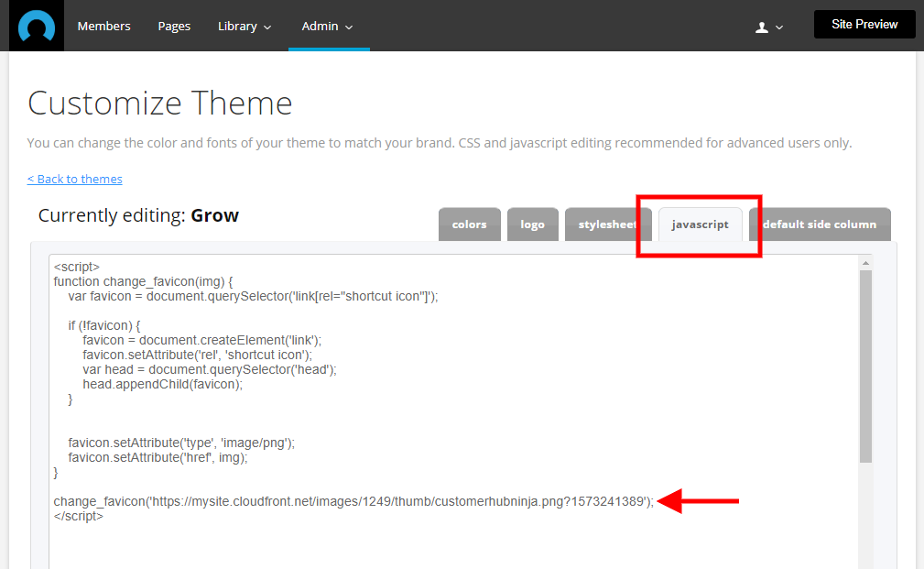Screen dimensions: 924x569
Task: Click the closing </script> tag line
Action: tap(79, 516)
